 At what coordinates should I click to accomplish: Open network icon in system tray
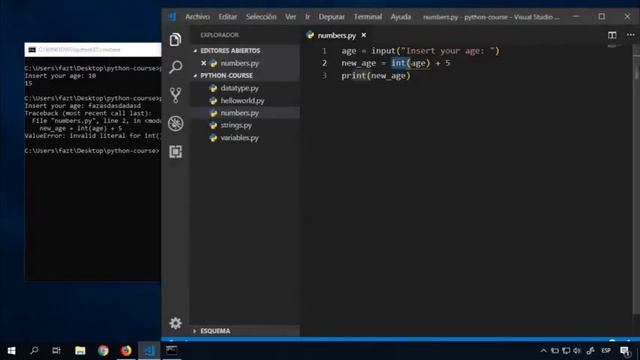566,351
